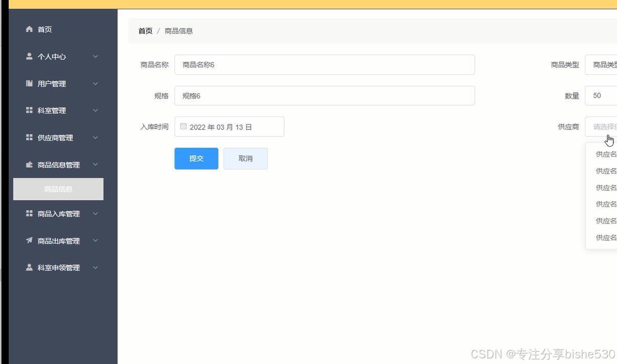617x364 pixels.
Task: Open the 商品出库管理 menu label
Action: click(x=59, y=241)
